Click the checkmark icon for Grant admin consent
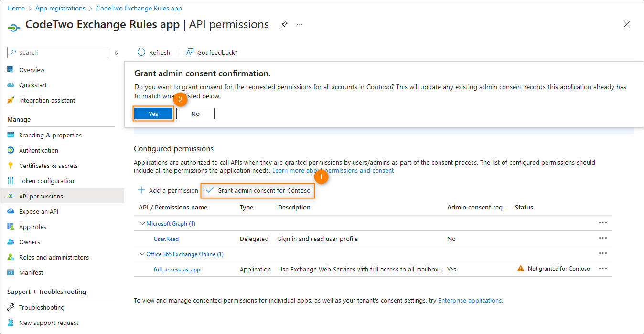Viewport: 644px width, 334px height. [210, 190]
